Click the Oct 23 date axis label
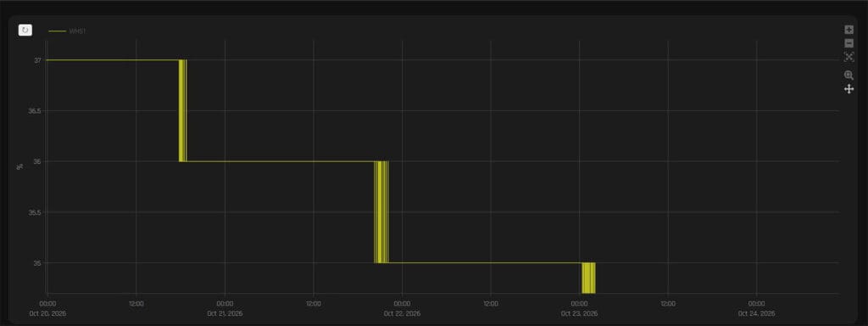Image resolution: width=868 pixels, height=326 pixels. click(579, 313)
